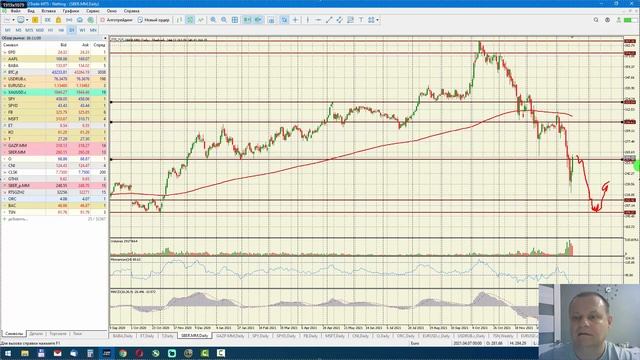The height and width of the screenshot is (360, 640).
Task: Select the MSFT row in Market Watch
Action: (x=54, y=119)
